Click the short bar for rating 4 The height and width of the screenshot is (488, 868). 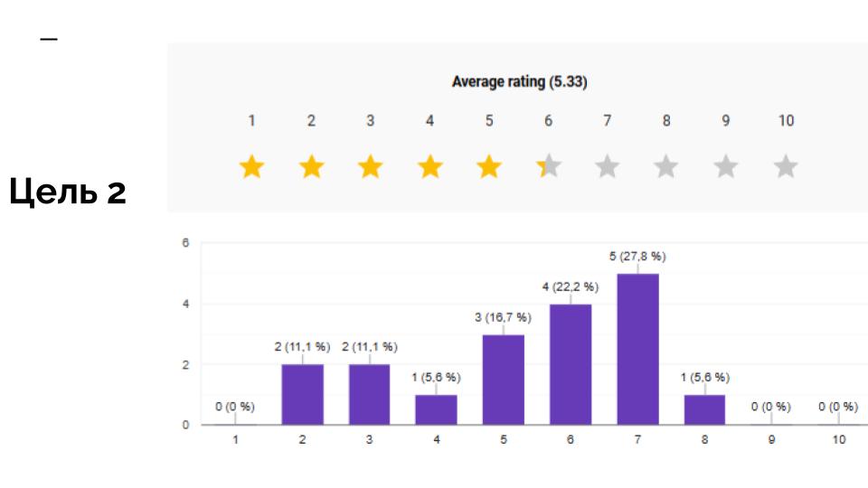point(437,410)
